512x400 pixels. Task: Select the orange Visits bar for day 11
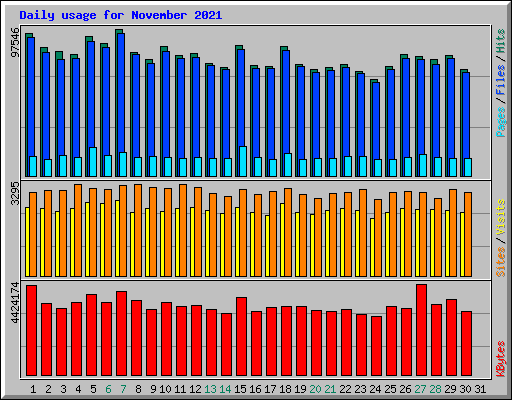pyautogui.click(x=183, y=230)
